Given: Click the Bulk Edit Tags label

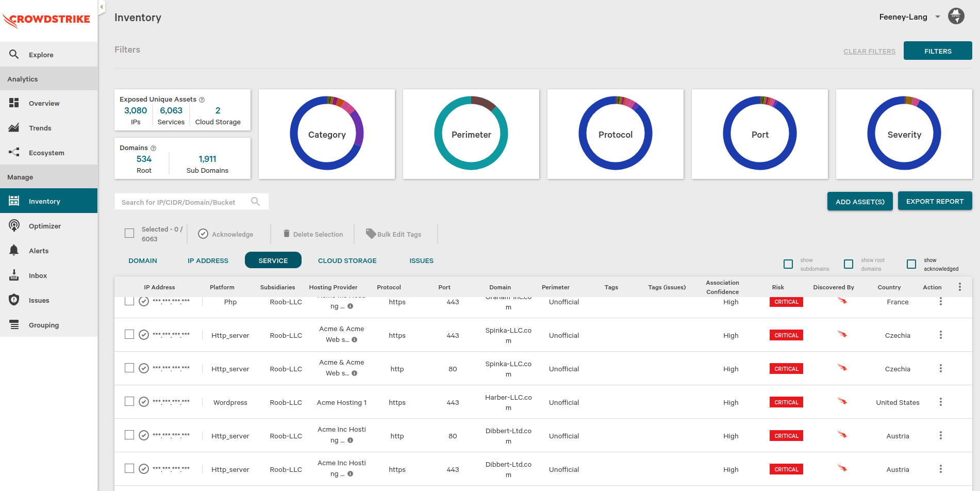Looking at the screenshot, I should coord(399,234).
